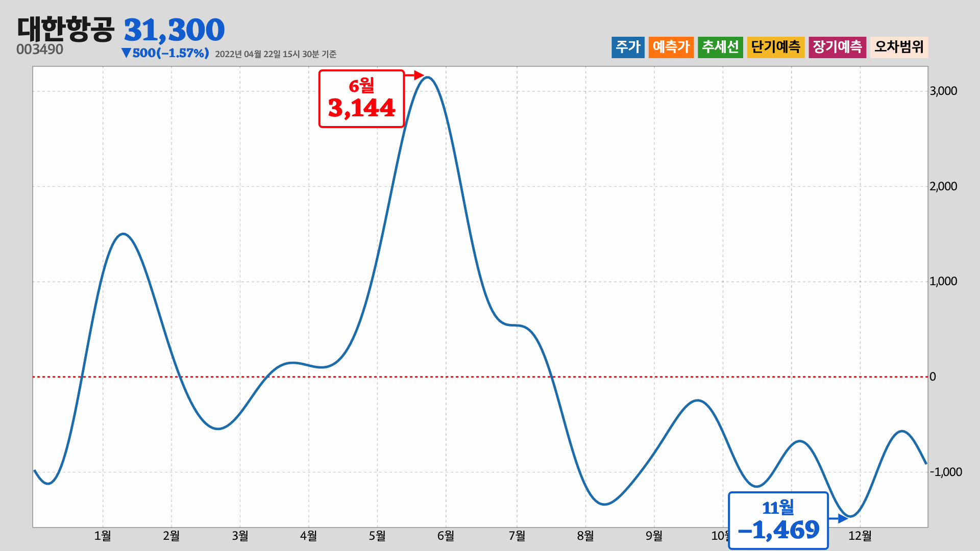This screenshot has height=551, width=980.
Task: Click the 4월 x-axis label
Action: 308,536
